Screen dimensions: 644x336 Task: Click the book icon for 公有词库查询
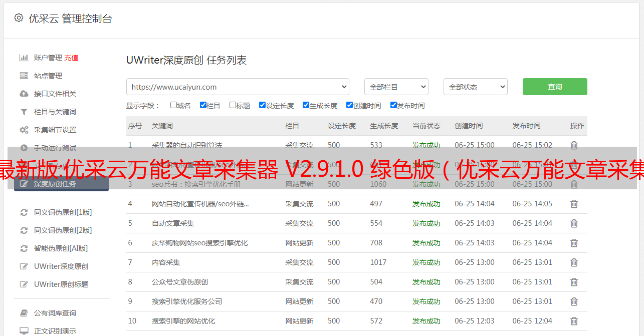point(24,313)
